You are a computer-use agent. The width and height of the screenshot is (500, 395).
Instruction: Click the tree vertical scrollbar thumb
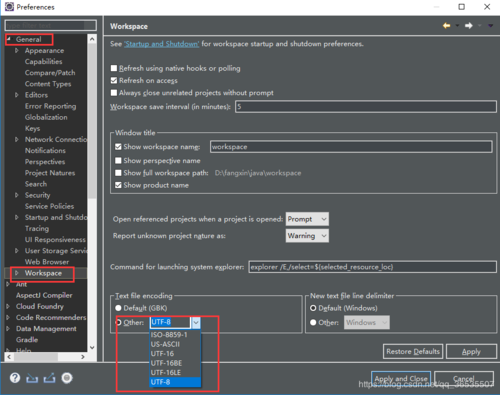click(92, 122)
